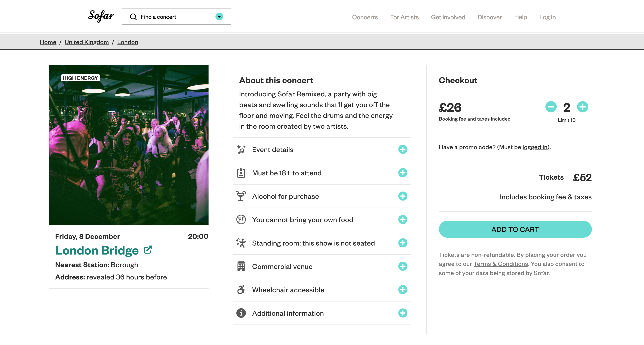Image resolution: width=644 pixels, height=345 pixels.
Task: Expand Alcohol for purchase section
Action: pos(403,196)
